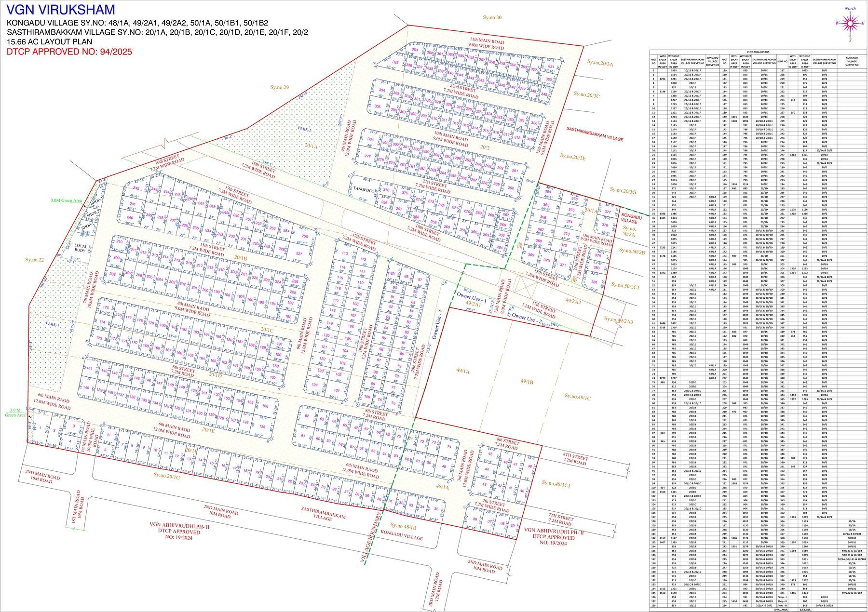Click the Sy.no.20/3A label
868x612 pixels.
(600, 63)
